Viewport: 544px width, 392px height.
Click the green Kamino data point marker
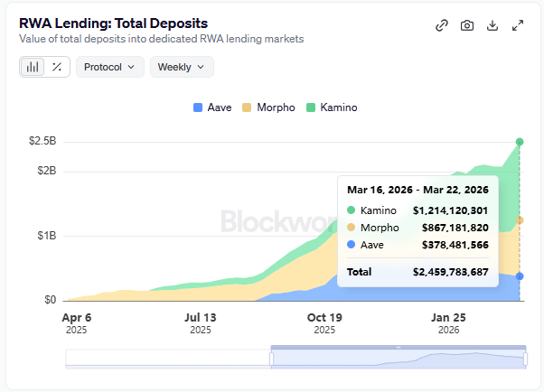(x=520, y=142)
